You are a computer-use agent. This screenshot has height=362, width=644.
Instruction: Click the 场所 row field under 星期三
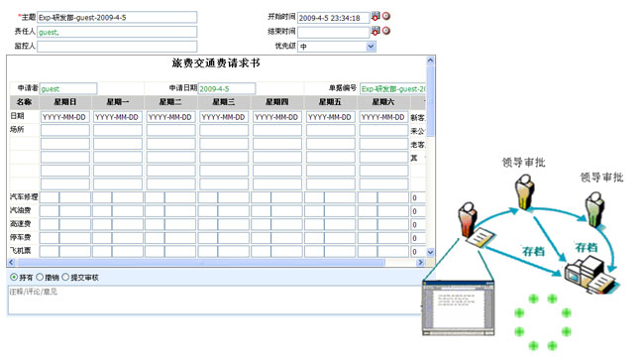click(x=224, y=130)
